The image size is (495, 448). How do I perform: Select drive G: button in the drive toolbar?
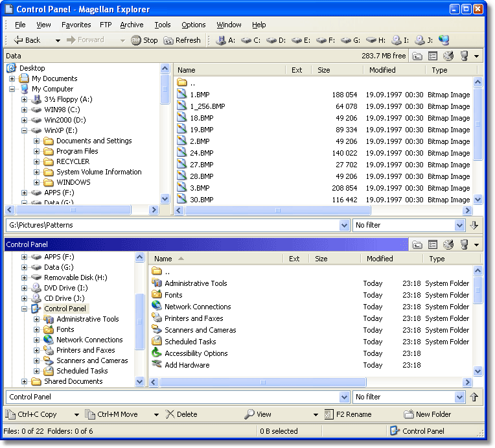[351, 40]
